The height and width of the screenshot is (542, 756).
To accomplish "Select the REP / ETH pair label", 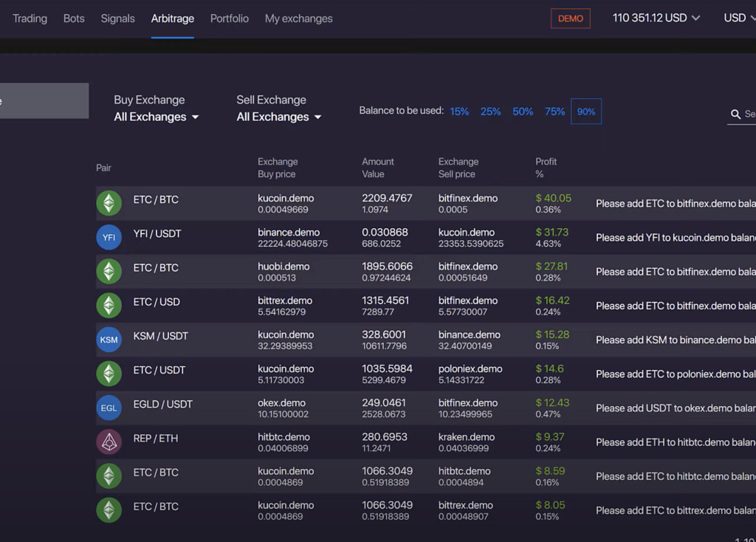I will coord(156,439).
